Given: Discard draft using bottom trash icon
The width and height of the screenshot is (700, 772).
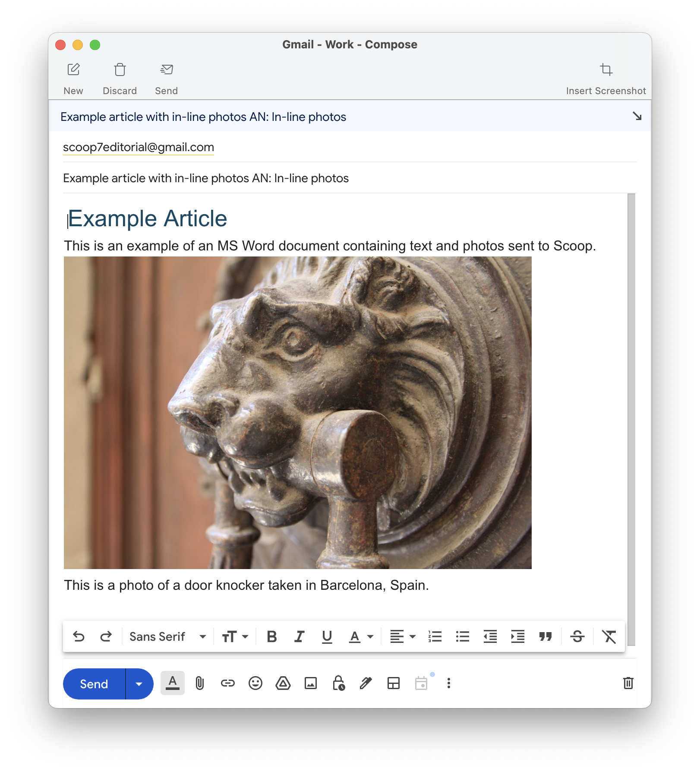Looking at the screenshot, I should point(628,683).
